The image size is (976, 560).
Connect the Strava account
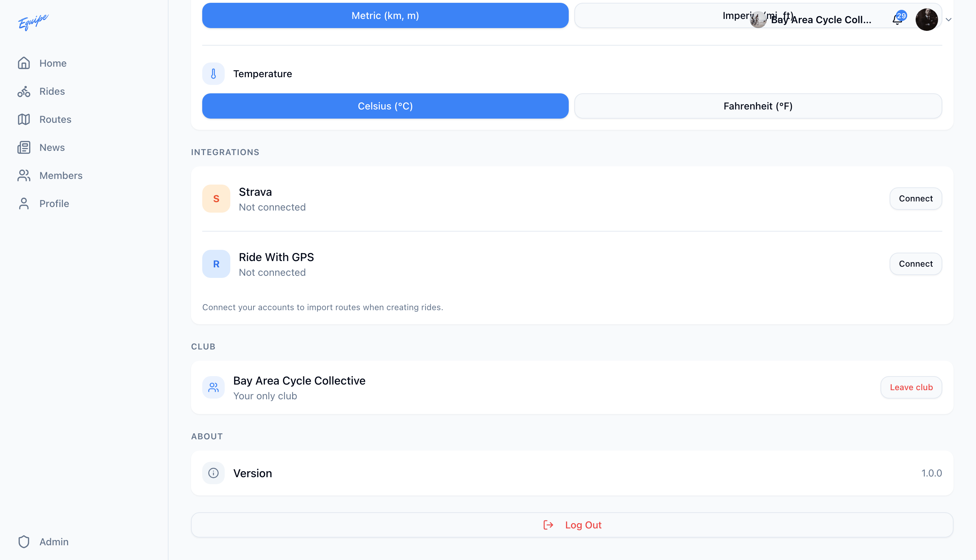click(x=916, y=199)
